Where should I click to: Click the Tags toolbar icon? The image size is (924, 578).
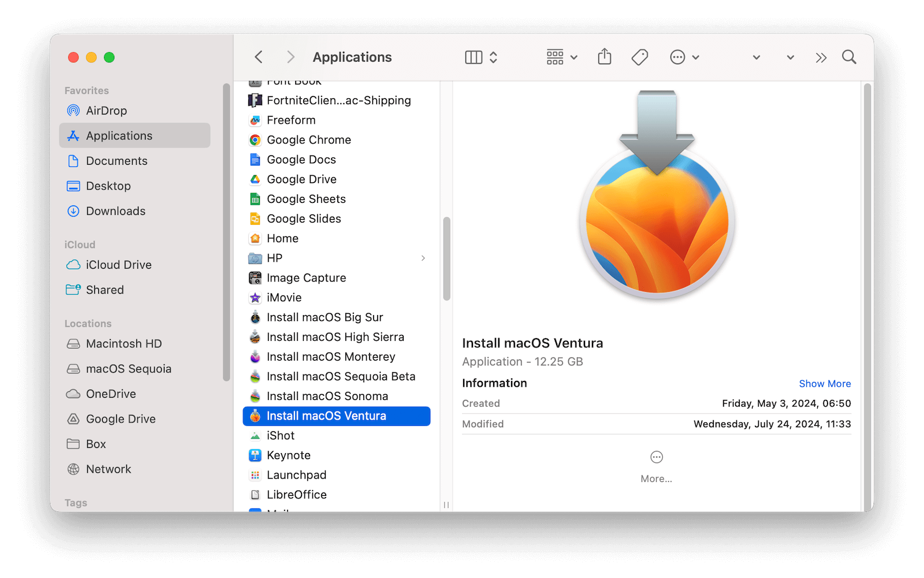(x=640, y=57)
